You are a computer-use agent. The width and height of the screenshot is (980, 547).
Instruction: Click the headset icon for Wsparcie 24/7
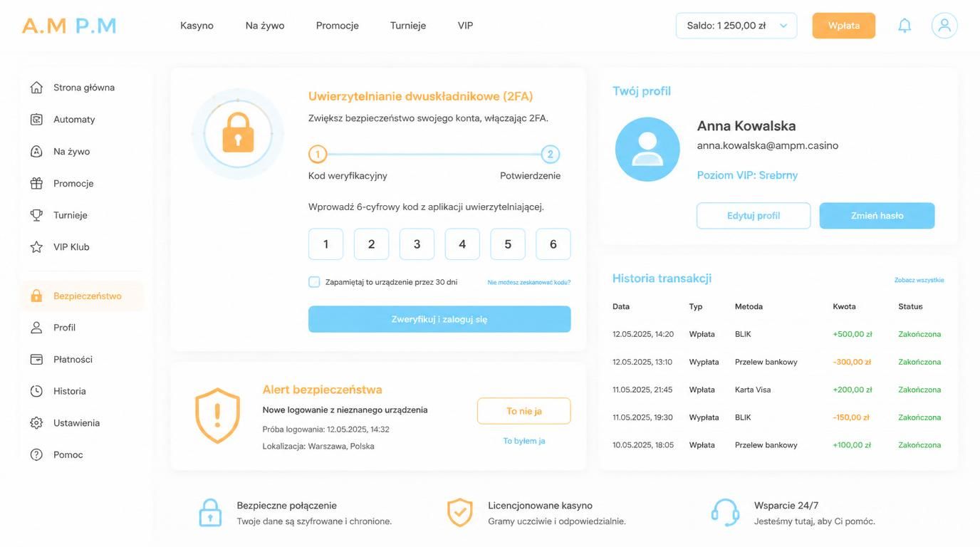725,513
